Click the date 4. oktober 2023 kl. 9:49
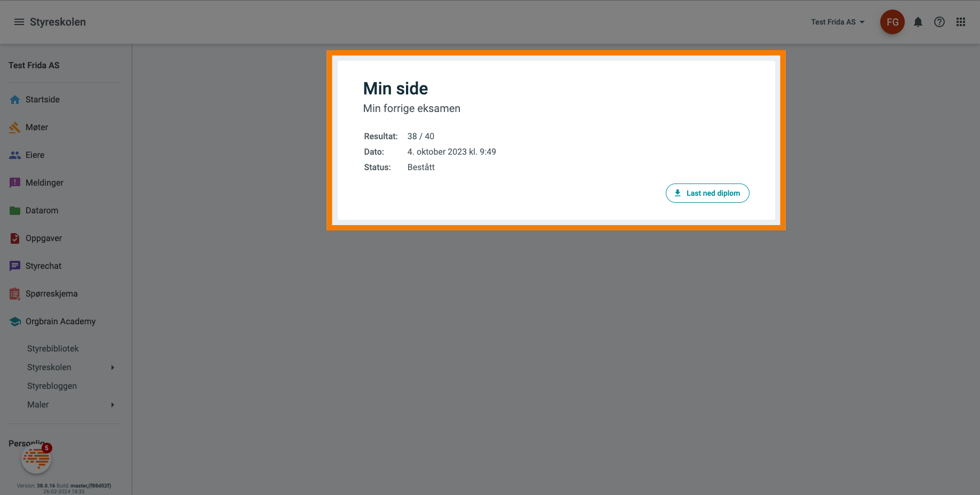980x495 pixels. point(452,152)
